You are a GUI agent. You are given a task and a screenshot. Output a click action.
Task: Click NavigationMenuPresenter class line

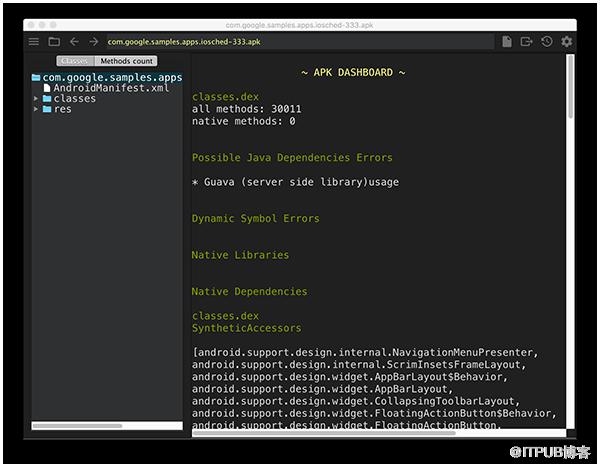365,352
